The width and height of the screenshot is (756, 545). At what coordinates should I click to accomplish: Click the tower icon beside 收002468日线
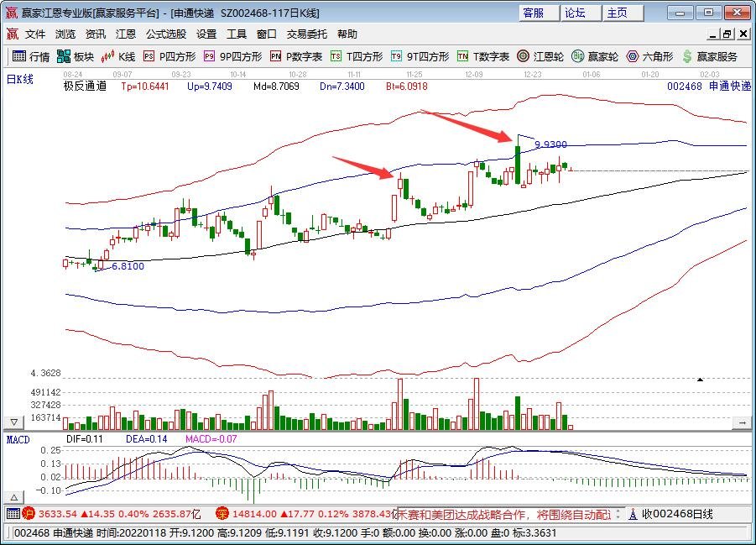633,514
